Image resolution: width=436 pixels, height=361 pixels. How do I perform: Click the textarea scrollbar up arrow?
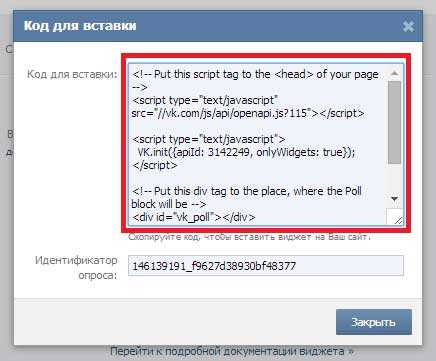point(395,73)
